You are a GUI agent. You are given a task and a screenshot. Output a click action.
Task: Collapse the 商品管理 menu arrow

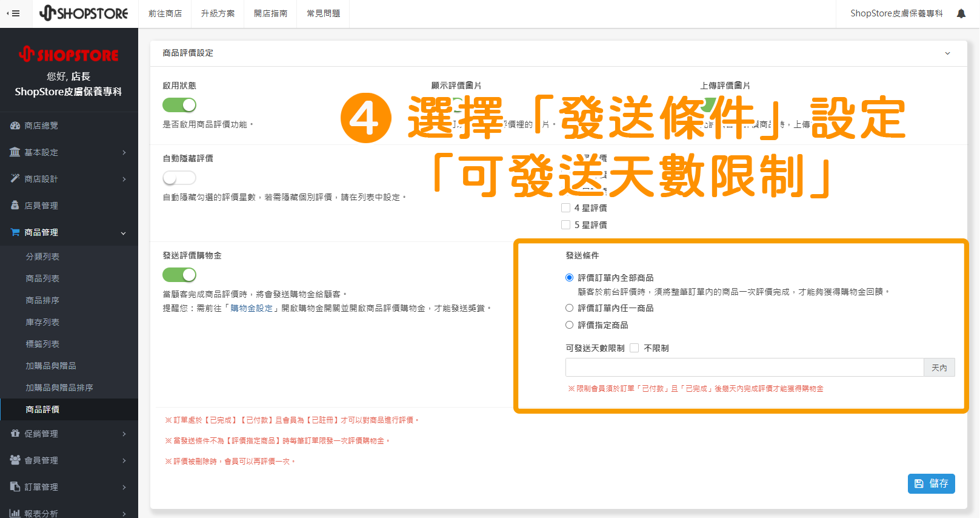pos(124,233)
